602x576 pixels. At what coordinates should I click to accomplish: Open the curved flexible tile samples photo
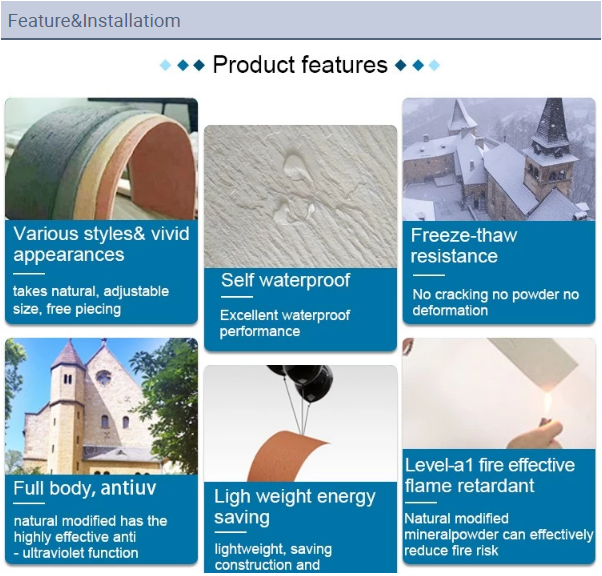click(101, 159)
